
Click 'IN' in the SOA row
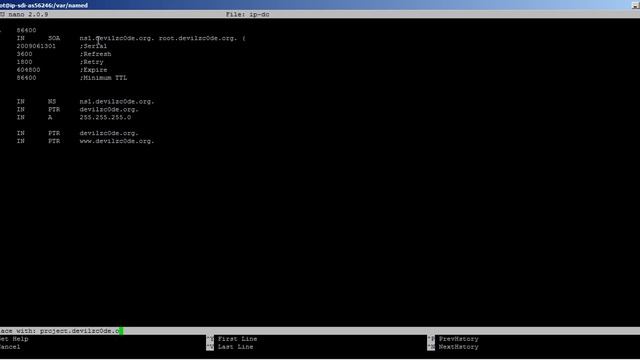pyautogui.click(x=20, y=38)
